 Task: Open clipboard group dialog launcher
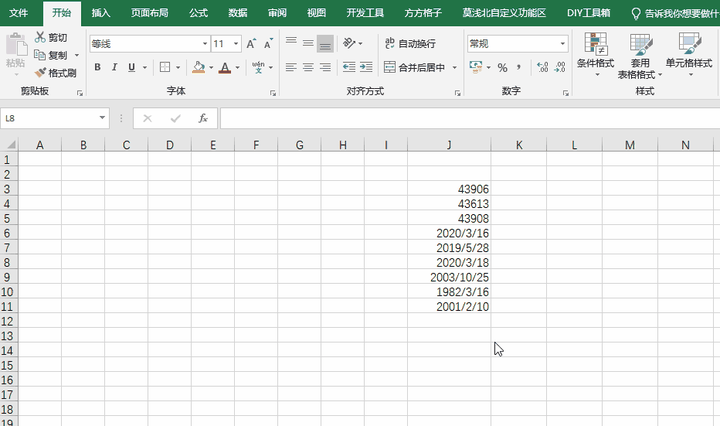coord(80,93)
